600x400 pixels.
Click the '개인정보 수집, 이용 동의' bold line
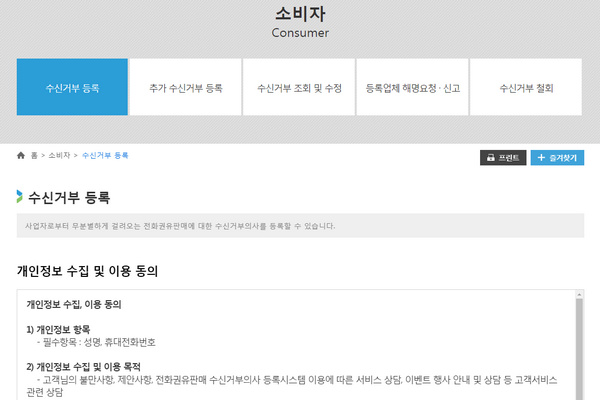[74, 304]
